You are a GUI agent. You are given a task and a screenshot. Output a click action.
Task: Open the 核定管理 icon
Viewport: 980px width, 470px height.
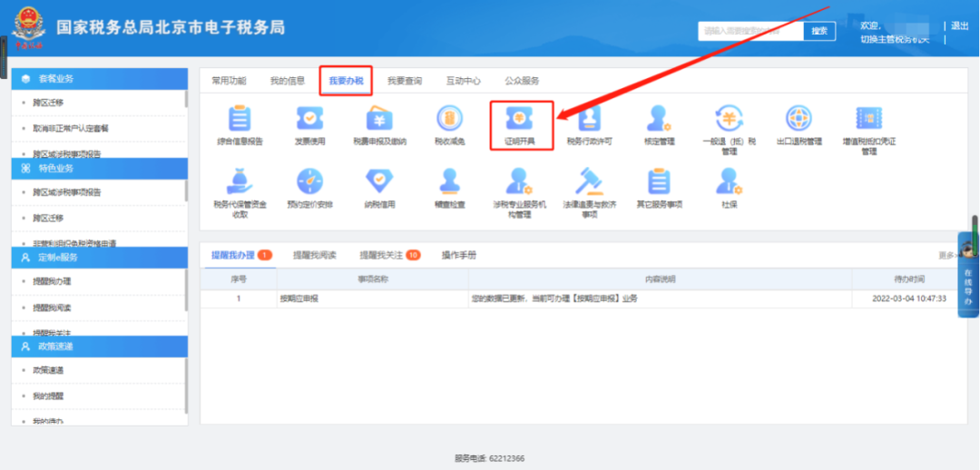[x=659, y=118]
